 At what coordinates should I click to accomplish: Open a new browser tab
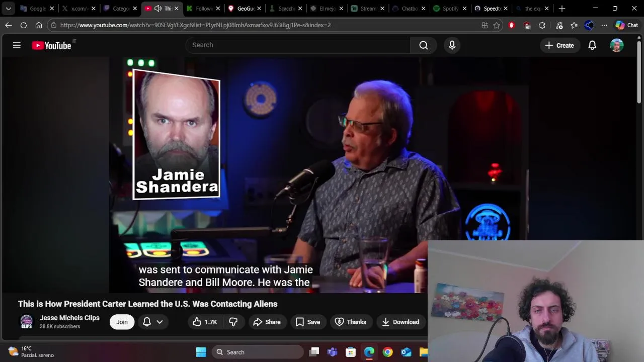click(562, 9)
